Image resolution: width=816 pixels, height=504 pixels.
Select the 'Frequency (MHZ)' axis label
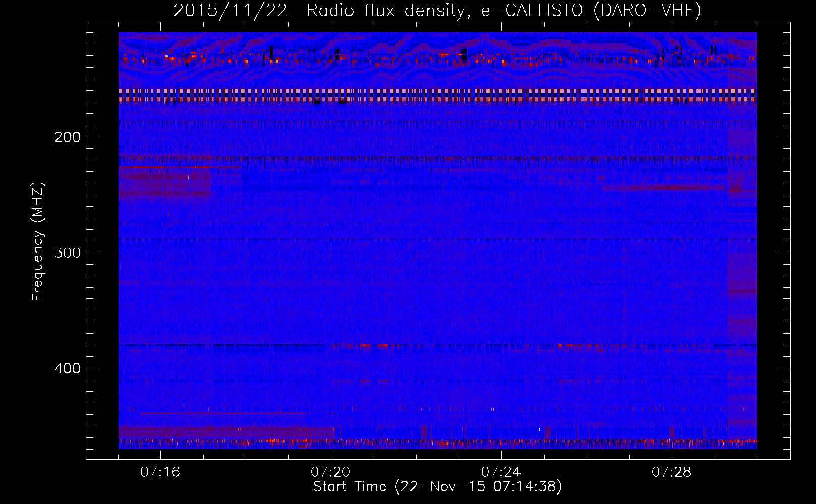click(x=38, y=242)
